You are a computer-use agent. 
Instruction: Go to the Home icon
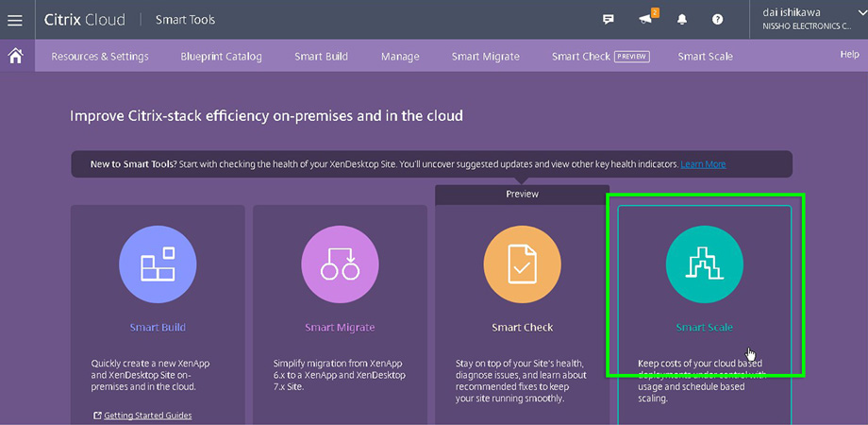16,56
